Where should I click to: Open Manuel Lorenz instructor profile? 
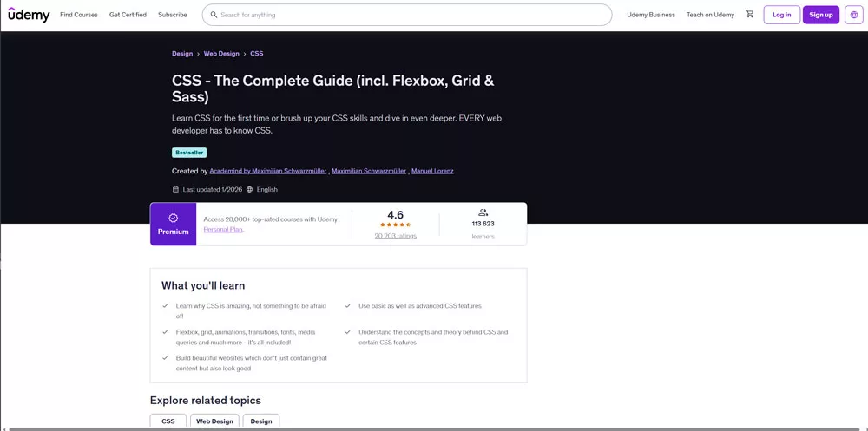coord(433,171)
